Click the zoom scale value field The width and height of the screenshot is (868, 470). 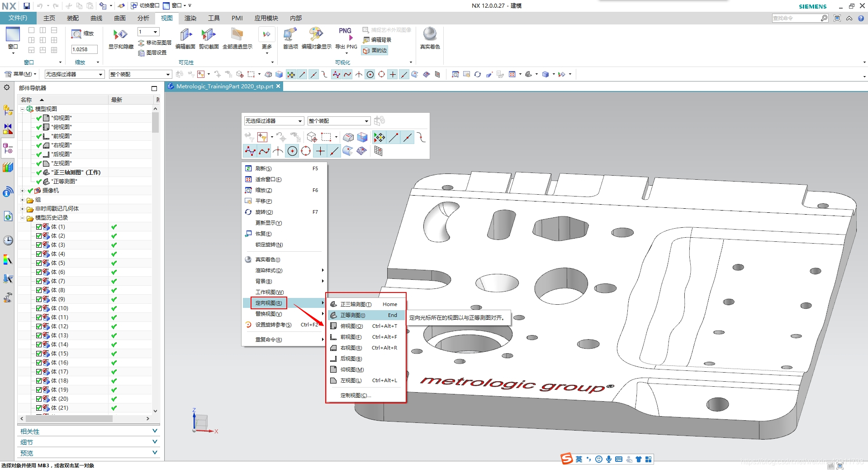[x=84, y=49]
